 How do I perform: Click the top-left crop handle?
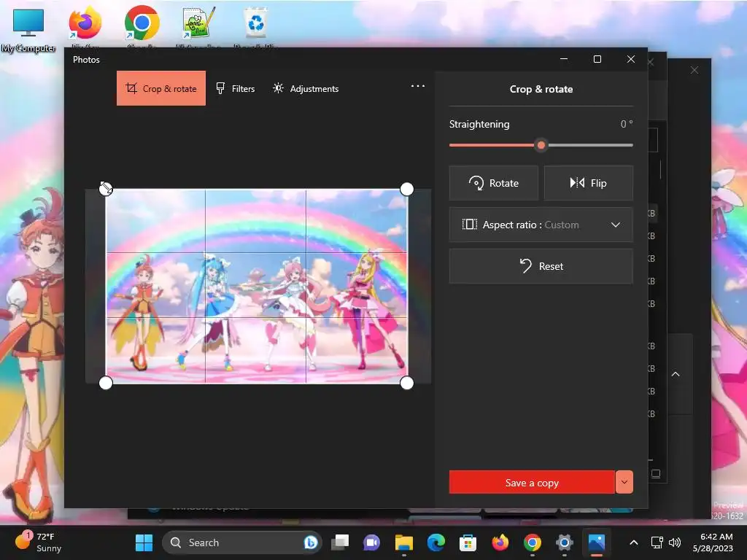106,189
